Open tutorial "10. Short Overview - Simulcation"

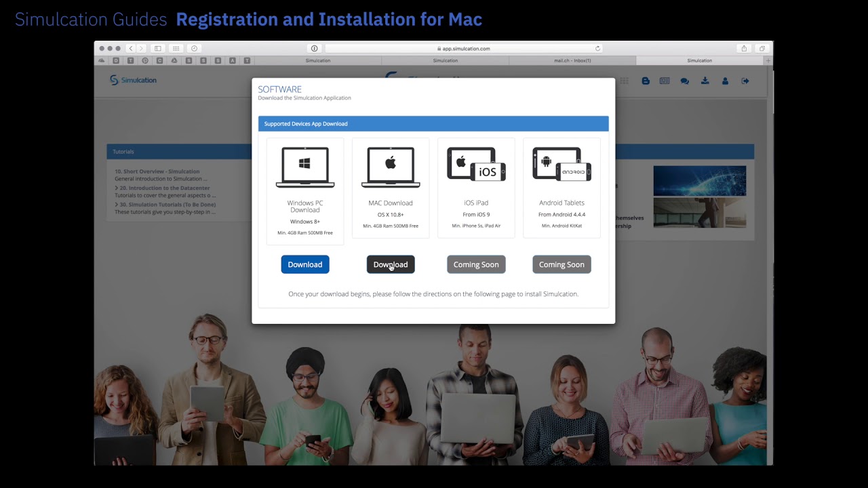(157, 171)
